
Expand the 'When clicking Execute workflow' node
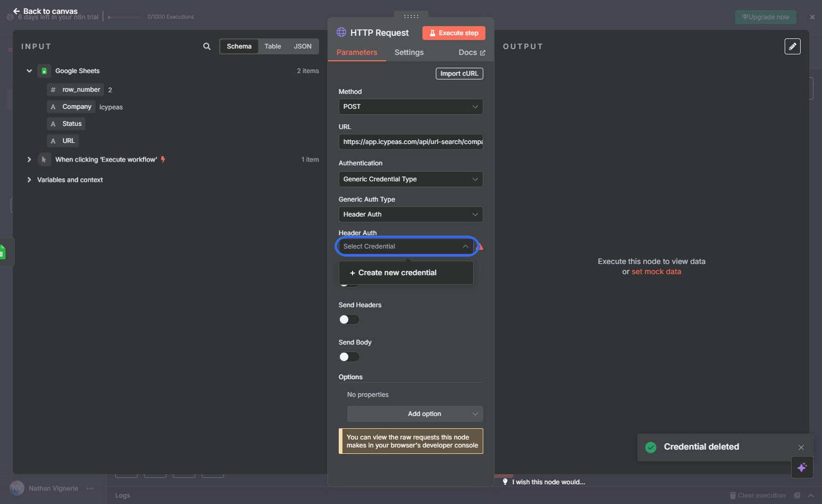point(29,159)
